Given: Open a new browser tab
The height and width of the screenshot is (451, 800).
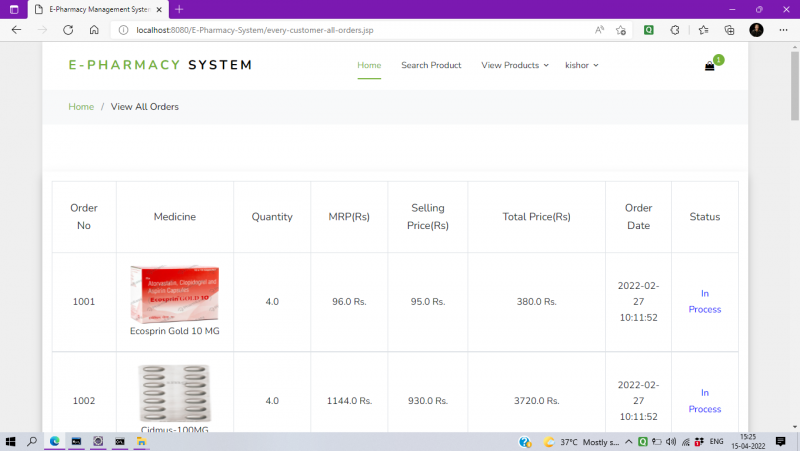Looking at the screenshot, I should [179, 9].
